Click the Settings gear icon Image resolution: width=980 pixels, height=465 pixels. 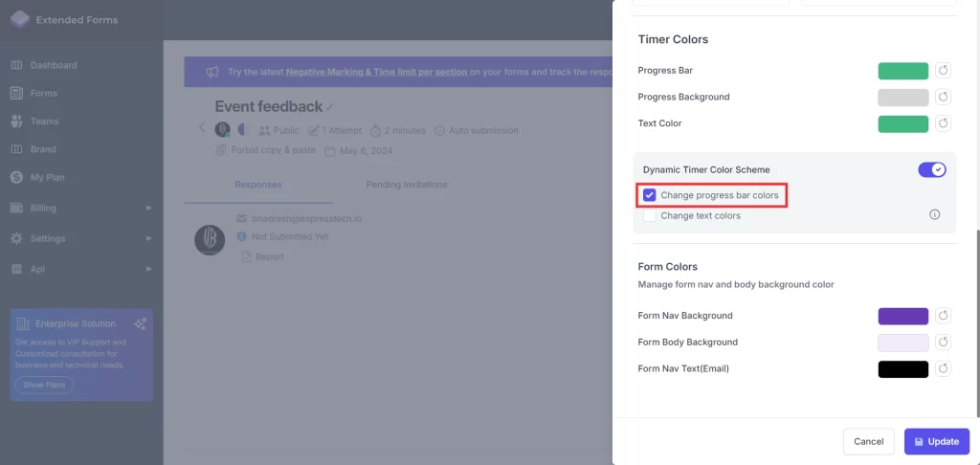coord(17,239)
